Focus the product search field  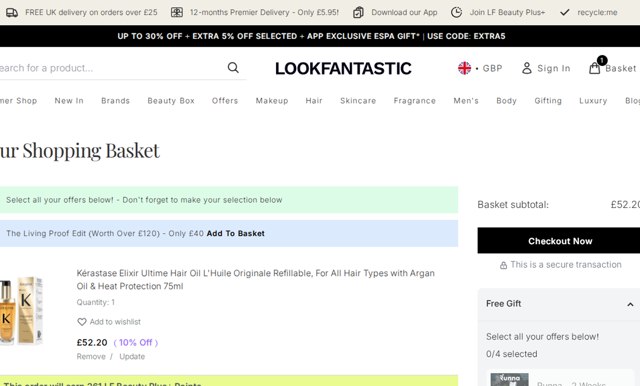pyautogui.click(x=112, y=68)
